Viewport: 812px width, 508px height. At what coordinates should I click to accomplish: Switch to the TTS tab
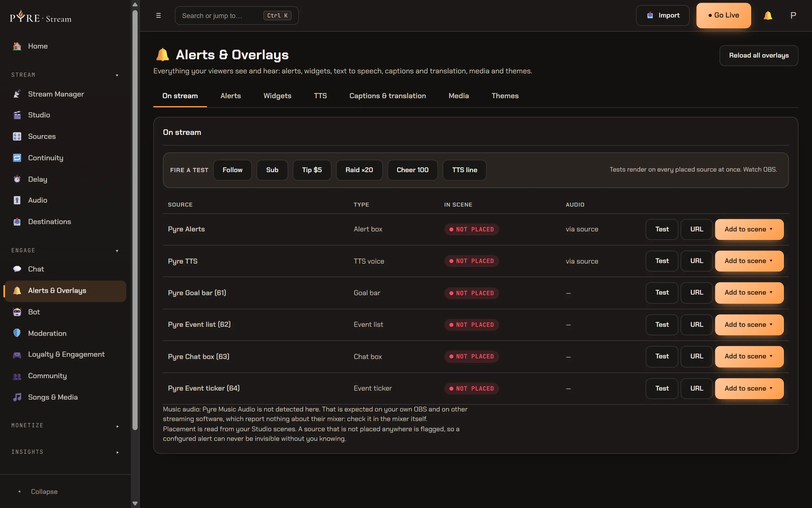(321, 96)
